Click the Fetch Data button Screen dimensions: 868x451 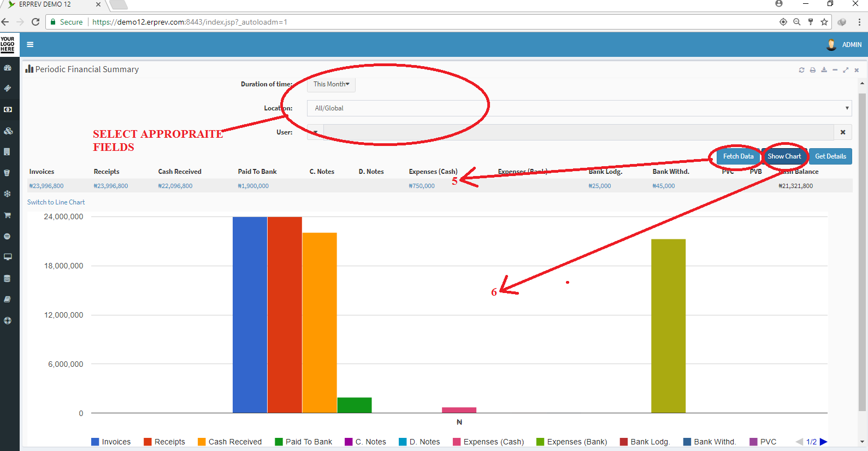738,156
